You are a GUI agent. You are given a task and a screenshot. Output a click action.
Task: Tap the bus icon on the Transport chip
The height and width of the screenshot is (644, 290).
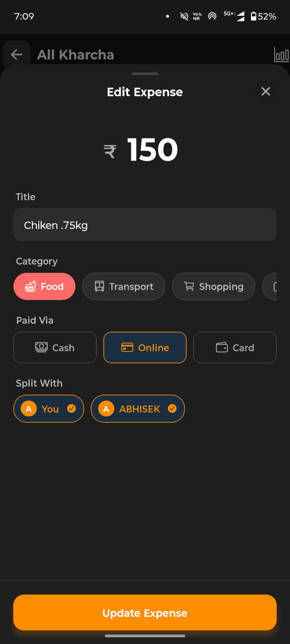100,286
